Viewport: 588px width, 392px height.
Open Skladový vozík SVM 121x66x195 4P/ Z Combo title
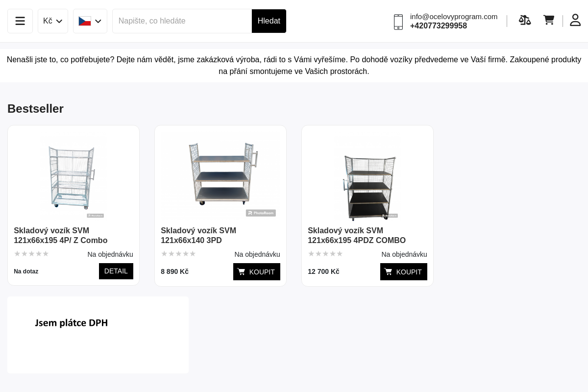coord(61,235)
